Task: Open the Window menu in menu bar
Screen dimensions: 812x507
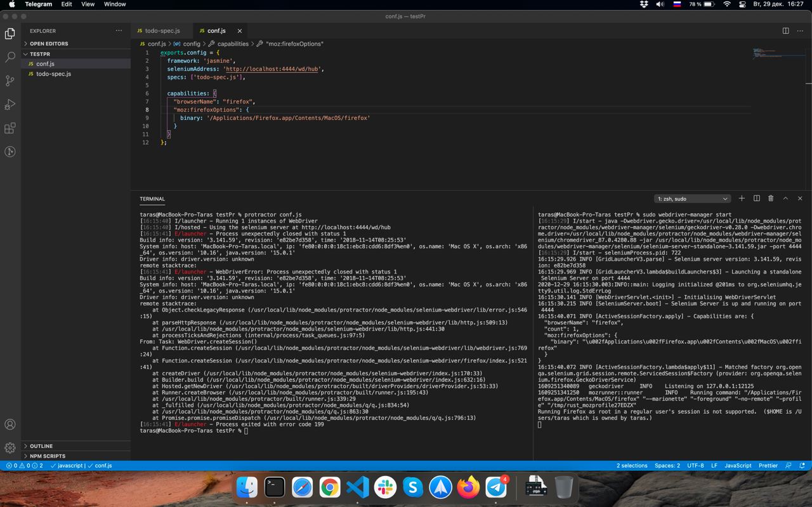Action: coord(115,4)
